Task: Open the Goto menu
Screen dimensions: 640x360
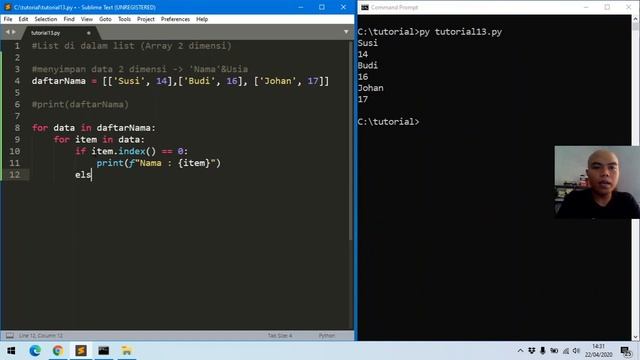Action: [x=105, y=19]
